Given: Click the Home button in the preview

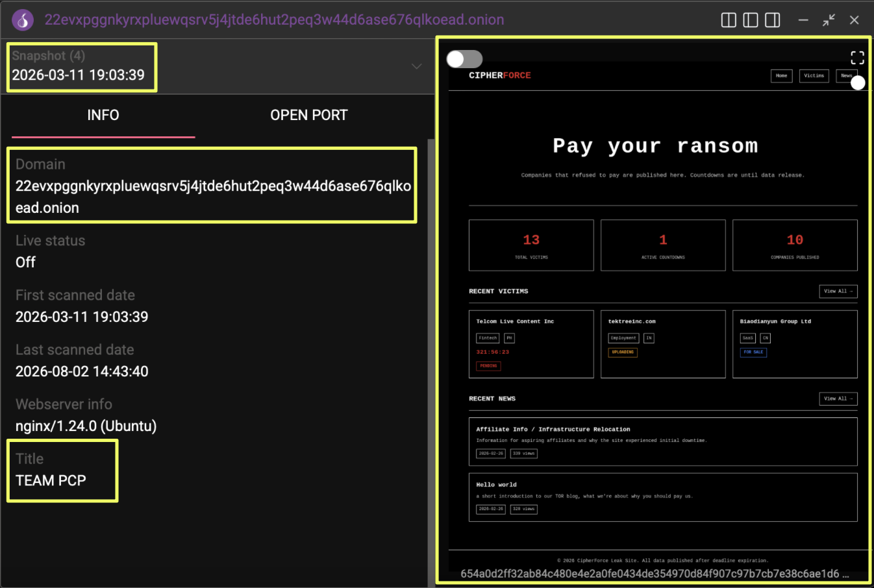Looking at the screenshot, I should click(x=781, y=76).
